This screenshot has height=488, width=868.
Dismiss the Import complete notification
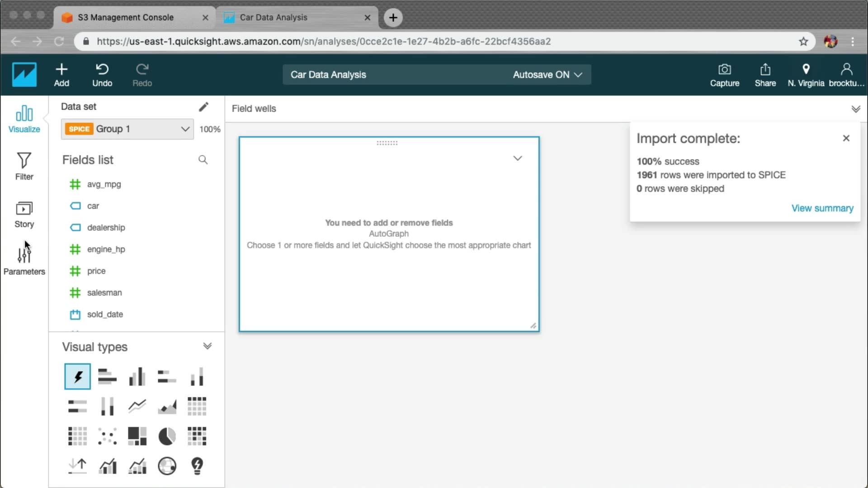pyautogui.click(x=846, y=138)
